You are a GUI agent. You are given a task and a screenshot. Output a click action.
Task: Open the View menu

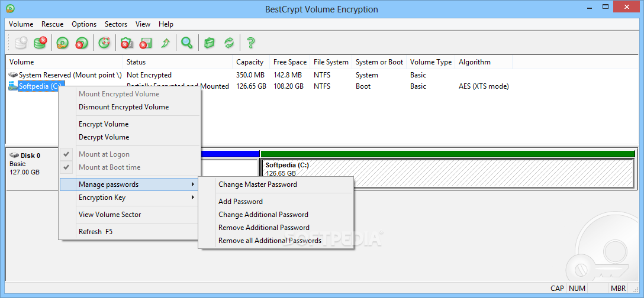click(143, 24)
